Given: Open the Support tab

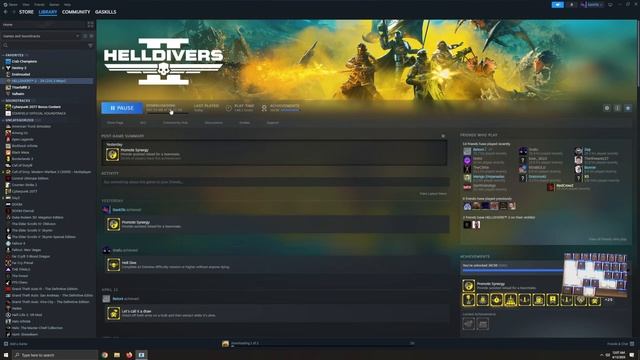Looking at the screenshot, I should (x=272, y=123).
